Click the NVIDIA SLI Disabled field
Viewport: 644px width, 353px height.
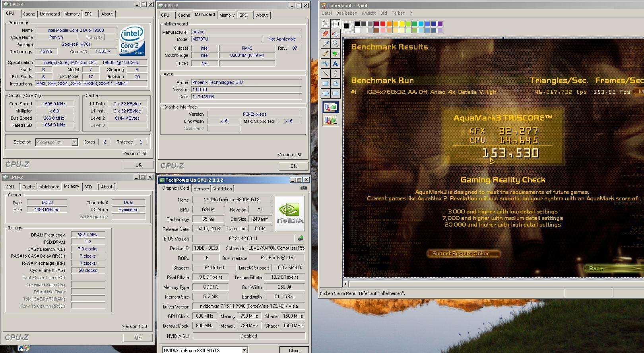(x=249, y=336)
